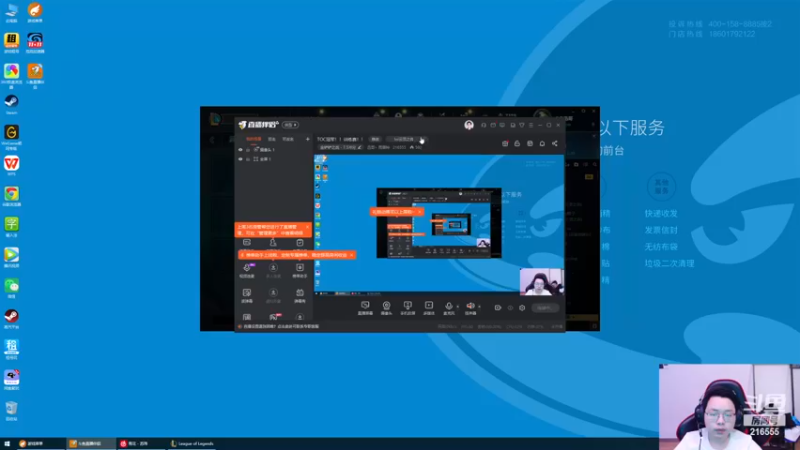Open the tool icon with the purple badge
800x450 pixels.
click(247, 270)
